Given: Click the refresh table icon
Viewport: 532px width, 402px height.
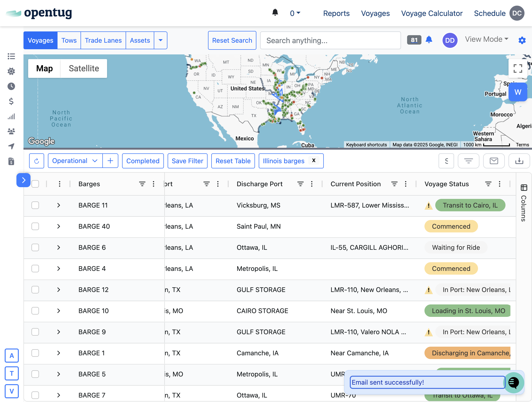Looking at the screenshot, I should 37,161.
